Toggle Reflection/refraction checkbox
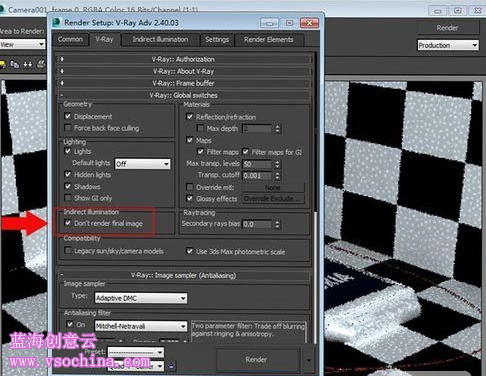486x376 pixels. pyautogui.click(x=190, y=117)
